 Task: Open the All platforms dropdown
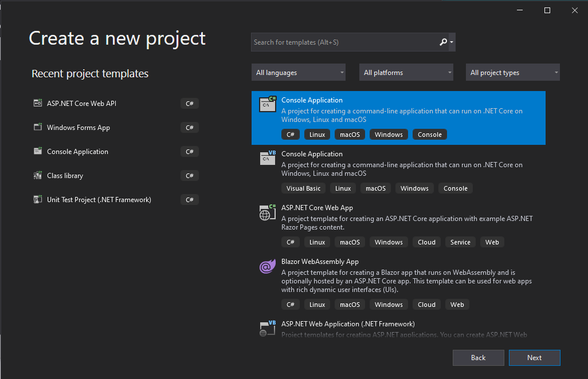click(406, 72)
